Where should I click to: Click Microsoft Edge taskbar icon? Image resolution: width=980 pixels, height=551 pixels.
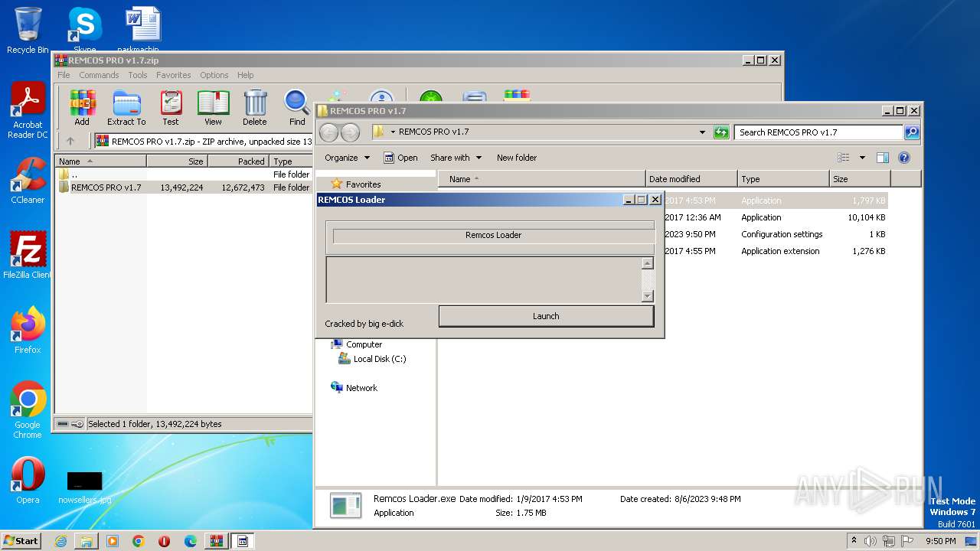(x=191, y=541)
